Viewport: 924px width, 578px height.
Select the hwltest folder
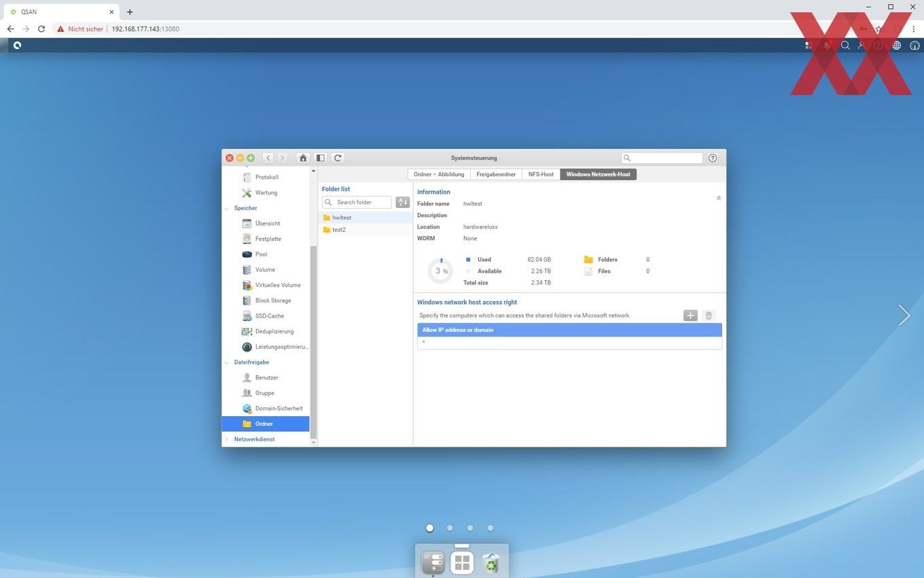point(366,218)
